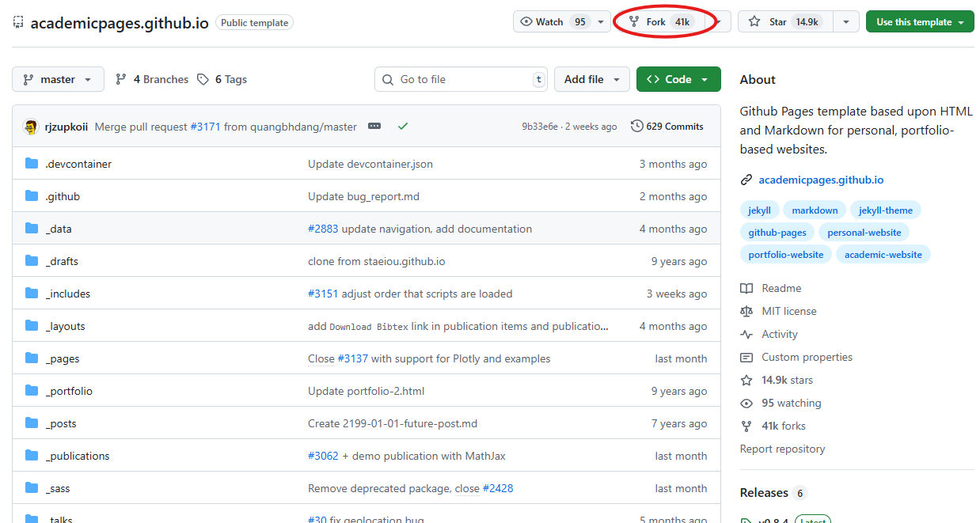
Task: Click rjzupkoii's avatar image
Action: [x=31, y=127]
